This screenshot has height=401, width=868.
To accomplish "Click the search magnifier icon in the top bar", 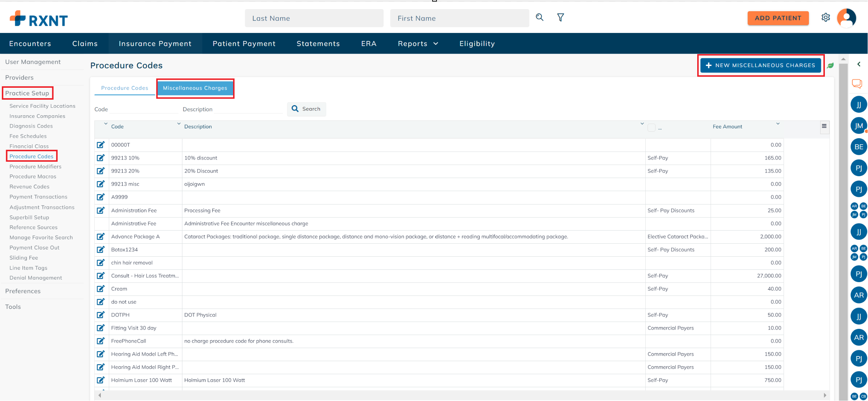I will [540, 17].
